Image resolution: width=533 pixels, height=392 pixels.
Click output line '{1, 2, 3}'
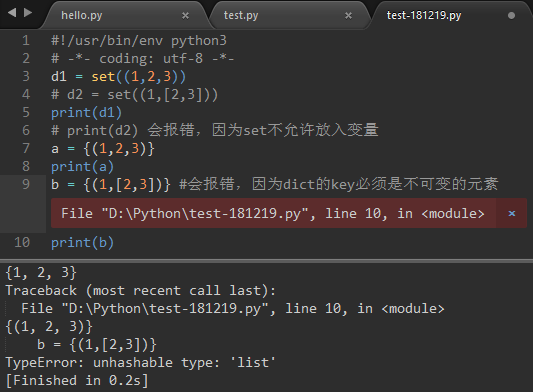(x=41, y=273)
